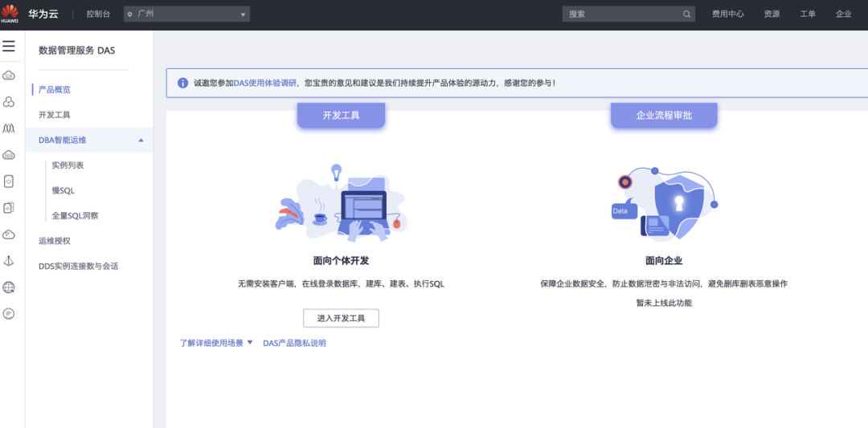Click the cloud server icon below the hamburger menu
Viewport: 868px width, 428px height.
click(x=9, y=75)
